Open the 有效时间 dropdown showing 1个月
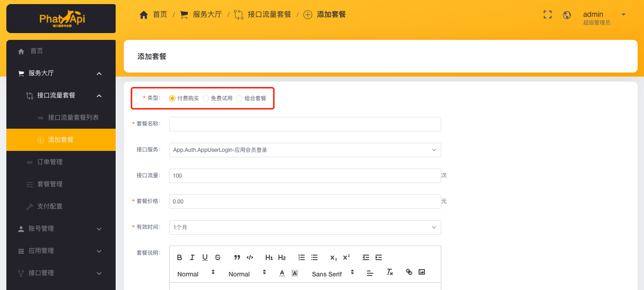Screen dimensions: 644x290 coord(305,227)
